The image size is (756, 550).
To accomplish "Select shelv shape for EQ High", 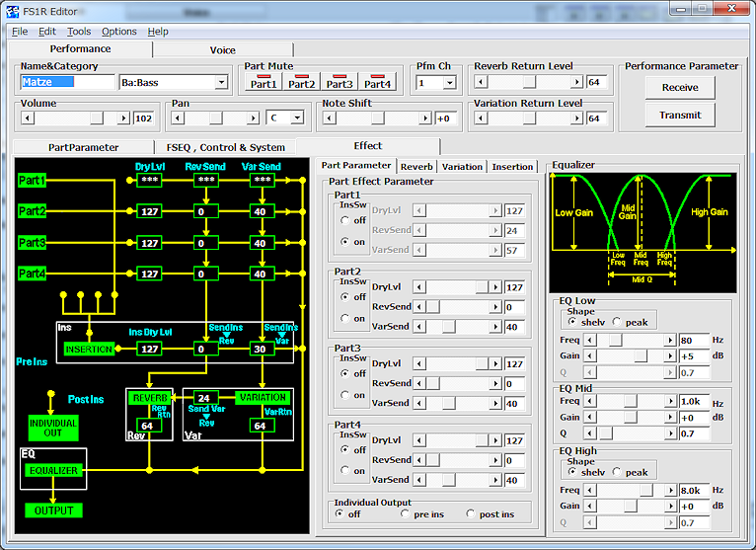I will click(572, 472).
